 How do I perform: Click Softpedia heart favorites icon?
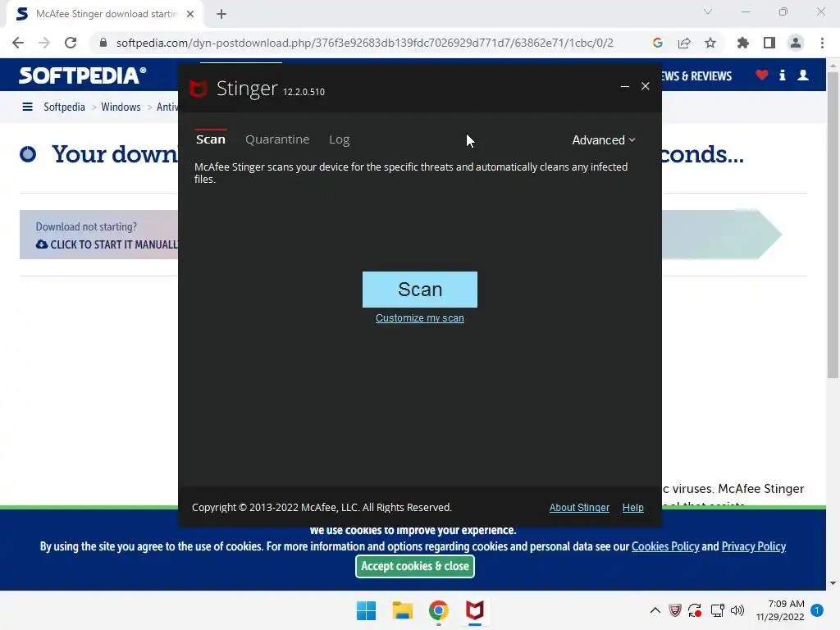coord(762,75)
